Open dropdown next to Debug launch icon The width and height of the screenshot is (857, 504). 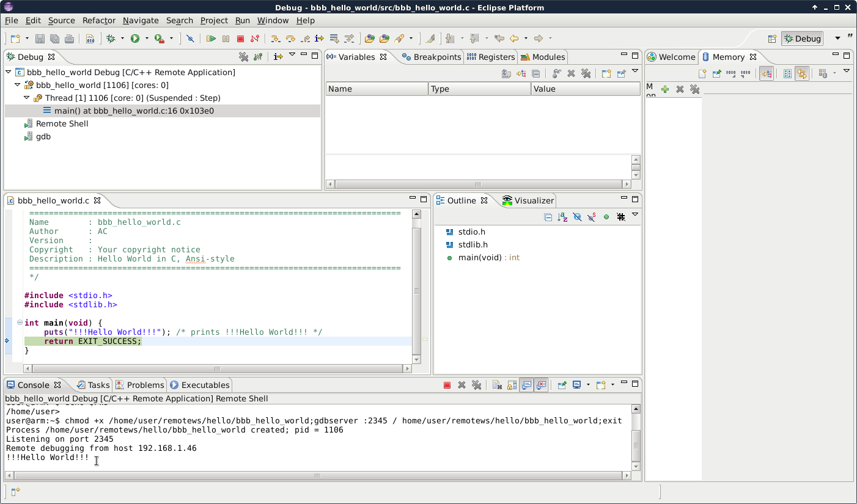coord(122,38)
